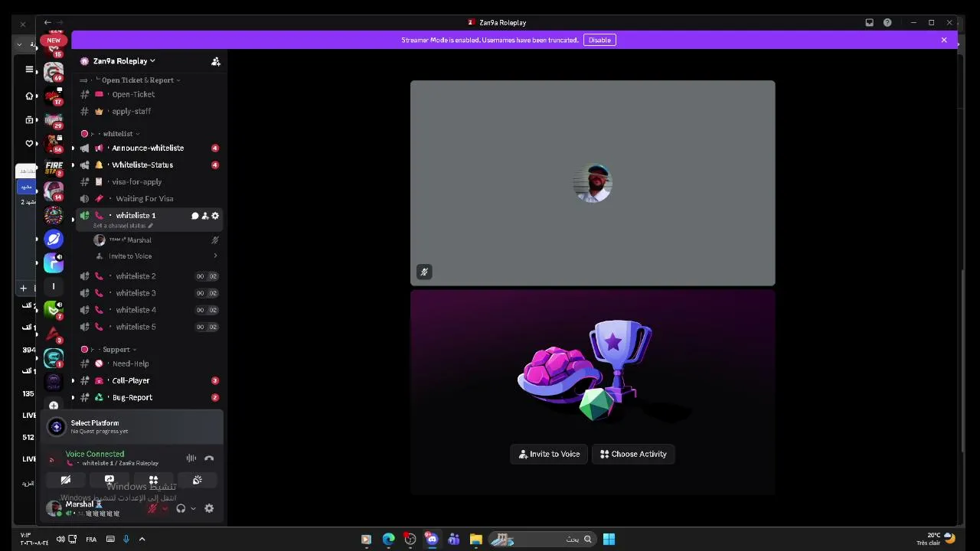Viewport: 980px width, 551px height.
Task: Open the Open-Ticket channel
Action: [149, 94]
